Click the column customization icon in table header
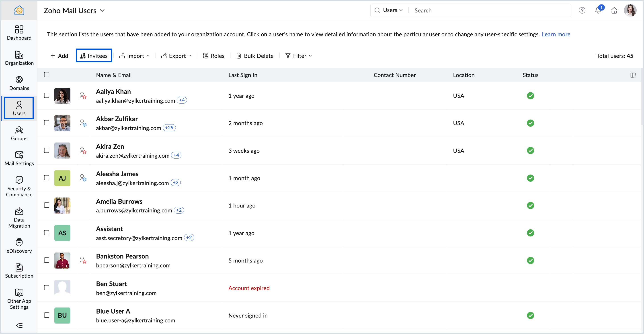This screenshot has height=334, width=644. pos(633,75)
